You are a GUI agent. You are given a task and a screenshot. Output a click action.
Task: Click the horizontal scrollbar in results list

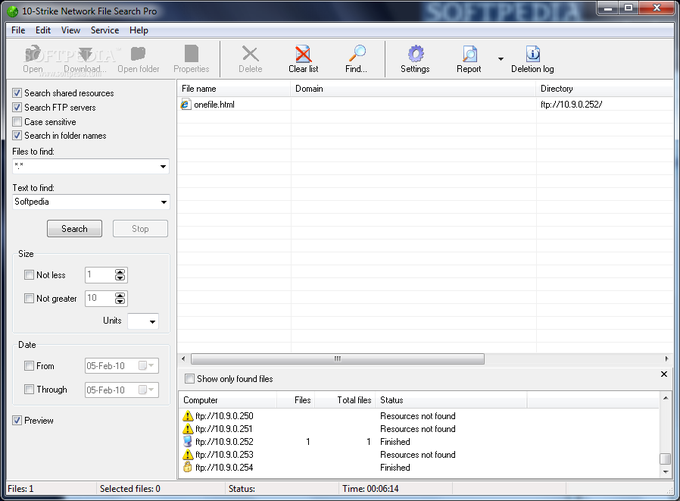tap(337, 359)
